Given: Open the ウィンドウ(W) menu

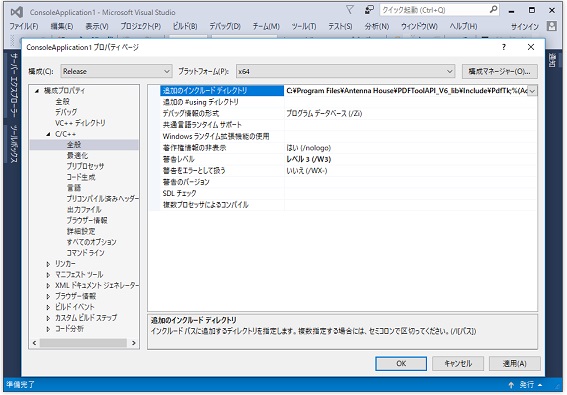Looking at the screenshot, I should coord(419,26).
